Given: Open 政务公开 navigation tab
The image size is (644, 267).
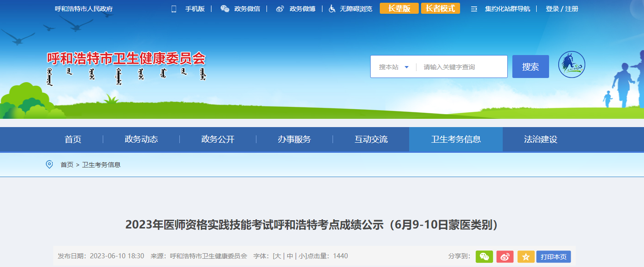Looking at the screenshot, I should click(218, 139).
